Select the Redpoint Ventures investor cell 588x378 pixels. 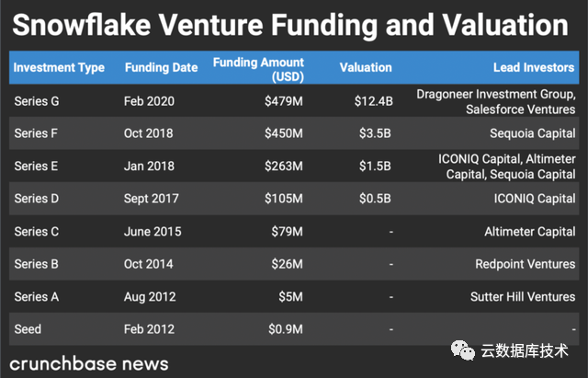[x=526, y=265]
